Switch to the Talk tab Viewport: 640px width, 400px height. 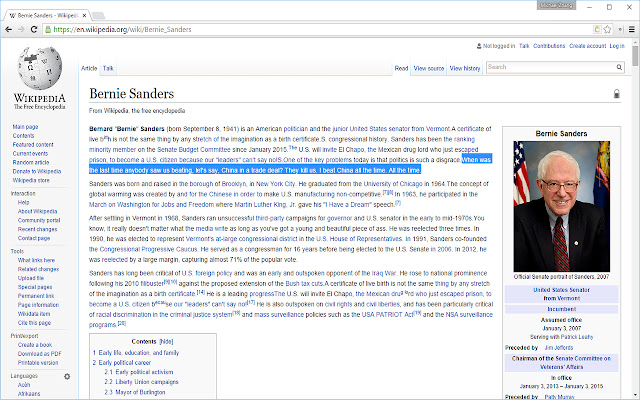pyautogui.click(x=108, y=68)
